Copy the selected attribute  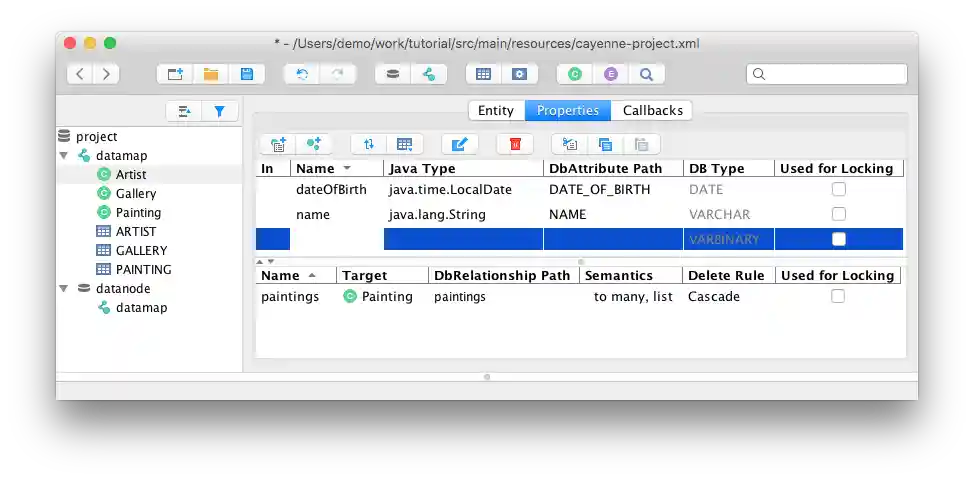[x=606, y=144]
